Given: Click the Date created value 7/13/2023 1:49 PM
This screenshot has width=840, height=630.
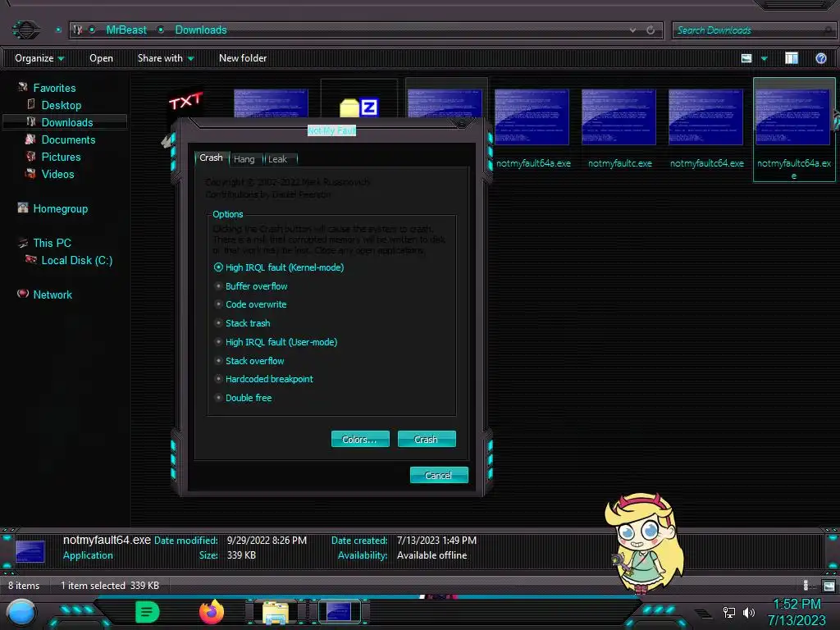Looking at the screenshot, I should tap(436, 540).
